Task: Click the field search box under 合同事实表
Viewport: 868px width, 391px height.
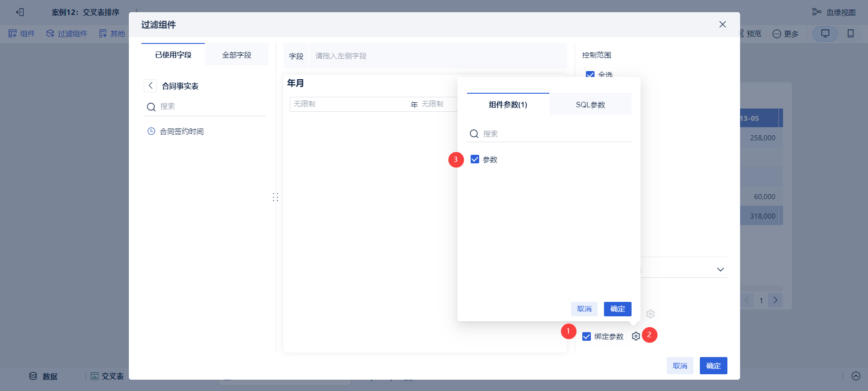Action: pyautogui.click(x=205, y=106)
